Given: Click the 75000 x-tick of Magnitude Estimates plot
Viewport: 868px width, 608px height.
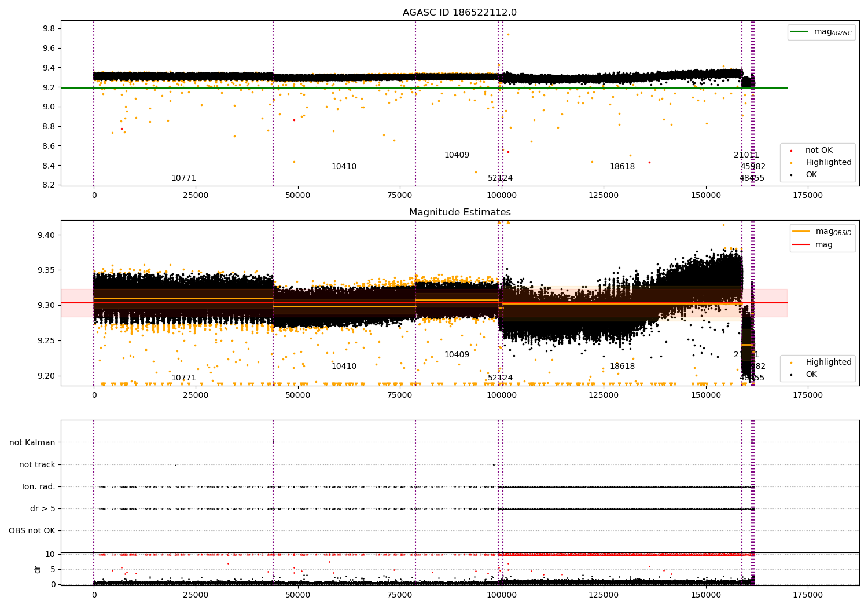Looking at the screenshot, I should tap(400, 395).
